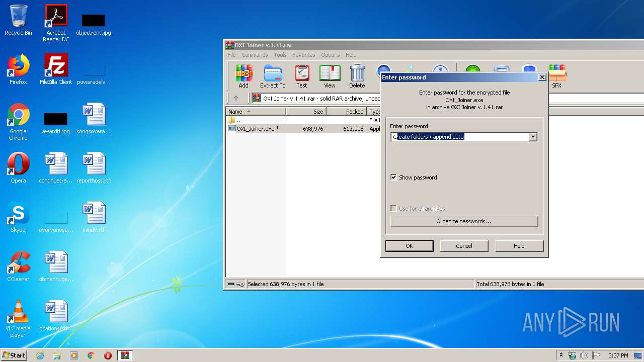Open the Tools menu
Viewport: 644px width, 362px height.
pyautogui.click(x=280, y=55)
